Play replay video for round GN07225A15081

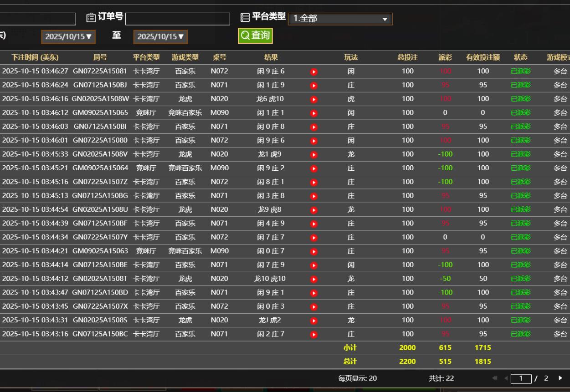(x=313, y=71)
